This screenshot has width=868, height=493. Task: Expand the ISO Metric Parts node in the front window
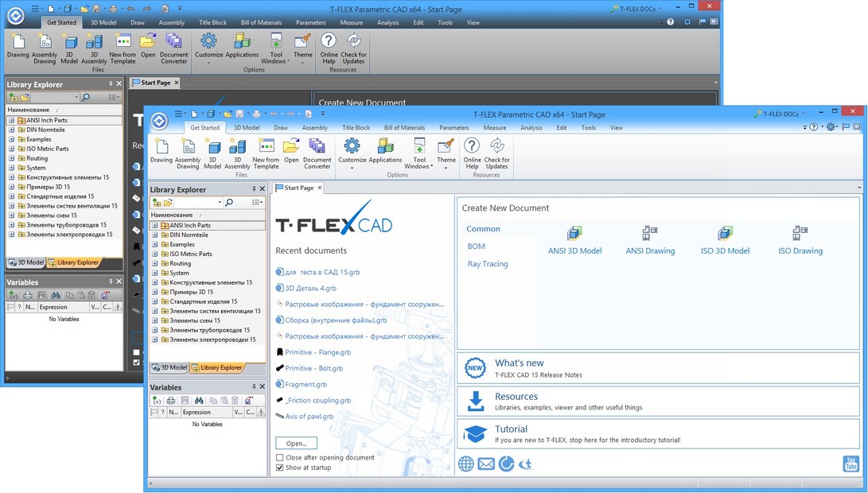(x=155, y=254)
